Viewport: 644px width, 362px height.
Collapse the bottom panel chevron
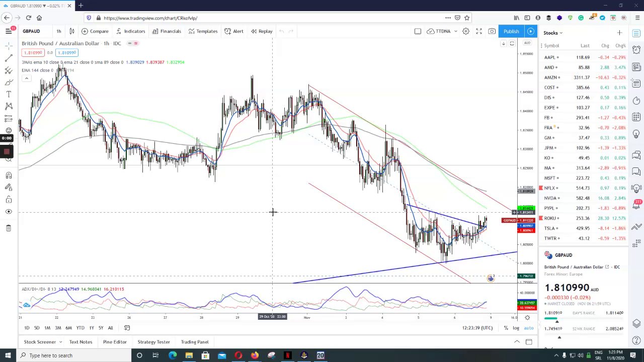[517, 342]
